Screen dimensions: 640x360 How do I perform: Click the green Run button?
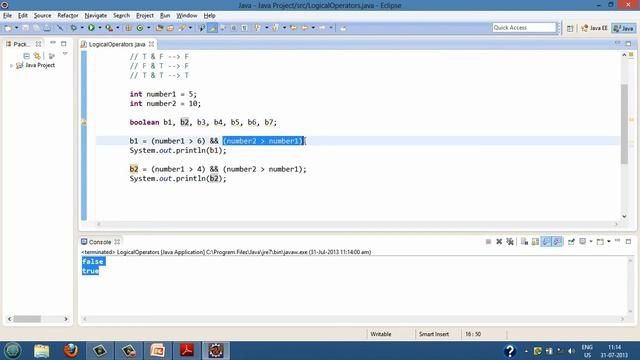[91, 28]
